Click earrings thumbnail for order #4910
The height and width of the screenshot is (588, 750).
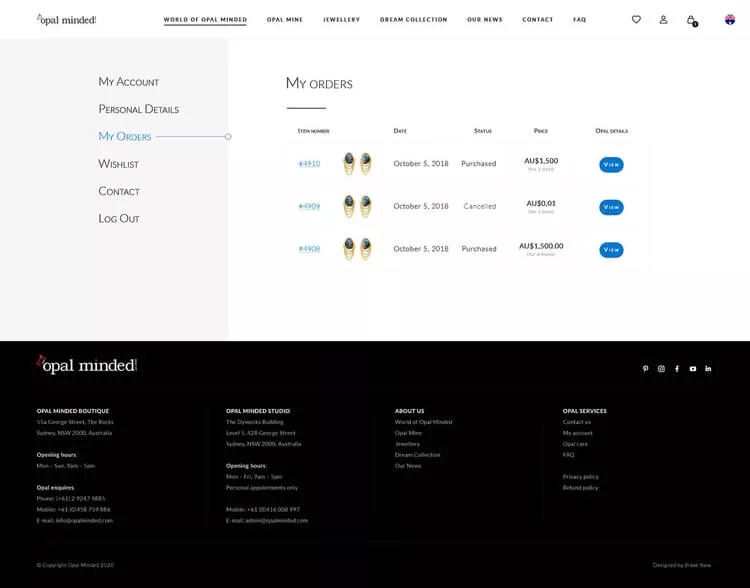click(357, 164)
